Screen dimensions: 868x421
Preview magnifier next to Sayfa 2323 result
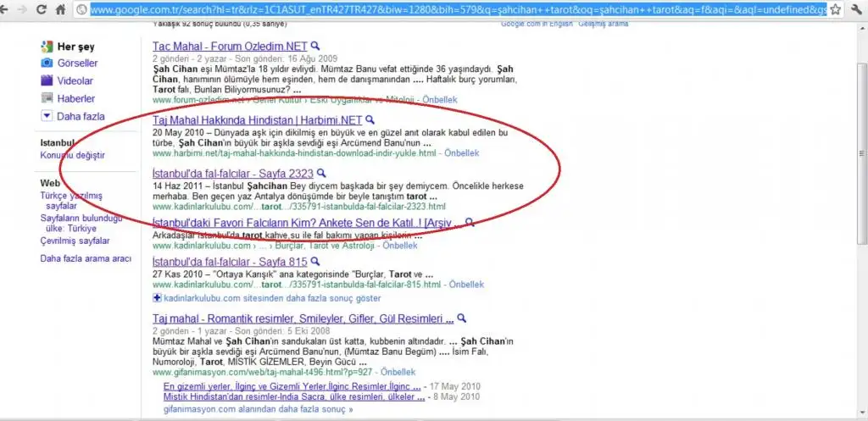(x=321, y=173)
